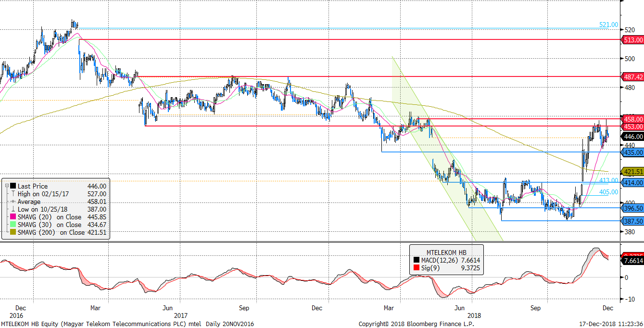Click the High on 02/15/17 marker icon

coord(13,194)
